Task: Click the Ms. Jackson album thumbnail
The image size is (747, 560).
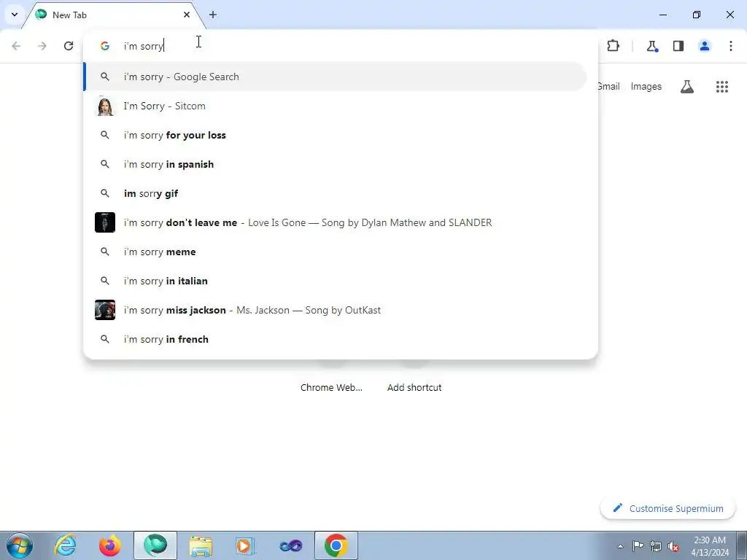Action: coord(105,310)
